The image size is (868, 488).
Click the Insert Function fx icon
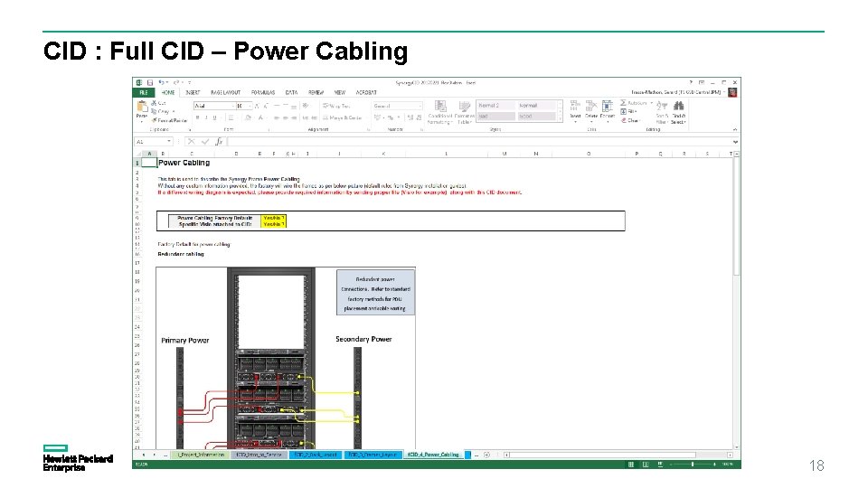point(219,142)
